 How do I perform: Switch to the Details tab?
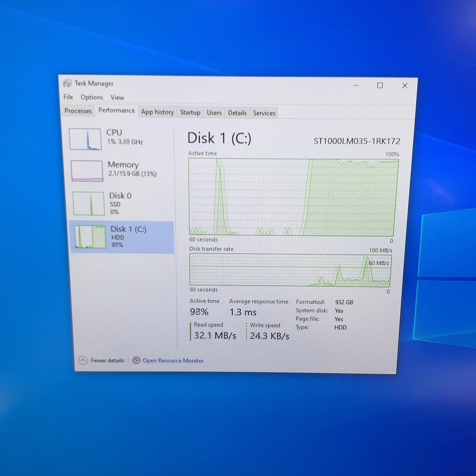click(x=237, y=113)
